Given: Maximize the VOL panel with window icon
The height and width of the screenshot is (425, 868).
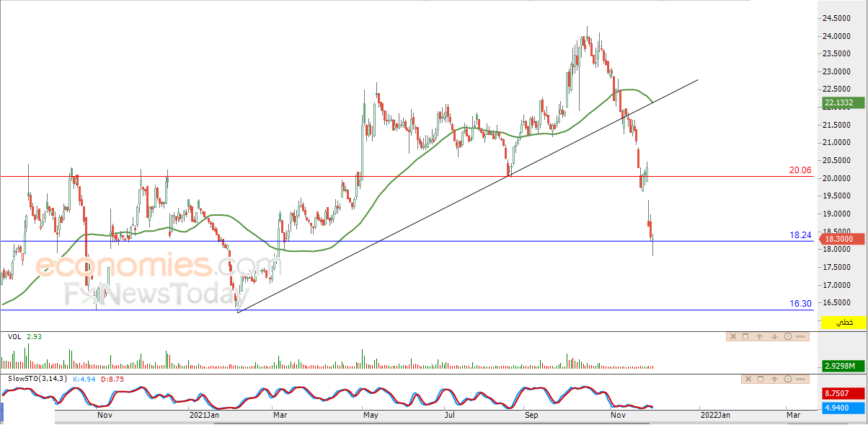Looking at the screenshot, I should (x=745, y=336).
